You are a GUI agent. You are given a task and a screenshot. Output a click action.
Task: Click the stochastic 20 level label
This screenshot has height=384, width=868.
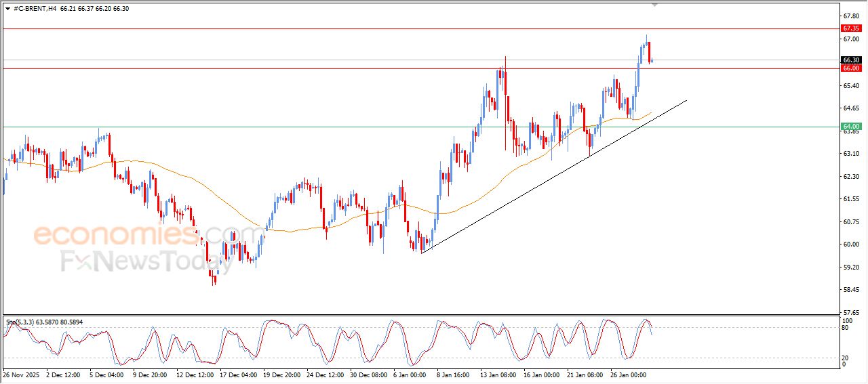pos(845,358)
